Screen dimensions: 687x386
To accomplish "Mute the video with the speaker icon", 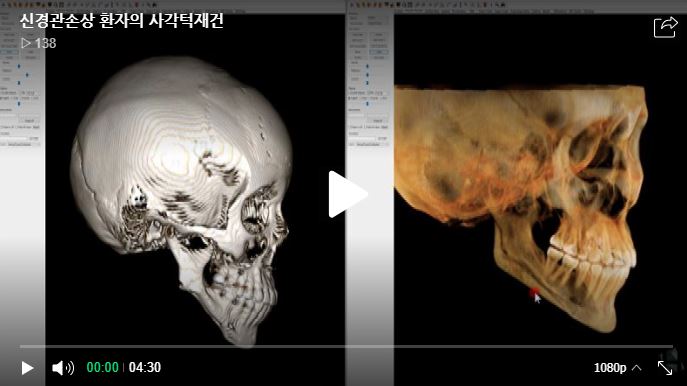I will click(63, 368).
